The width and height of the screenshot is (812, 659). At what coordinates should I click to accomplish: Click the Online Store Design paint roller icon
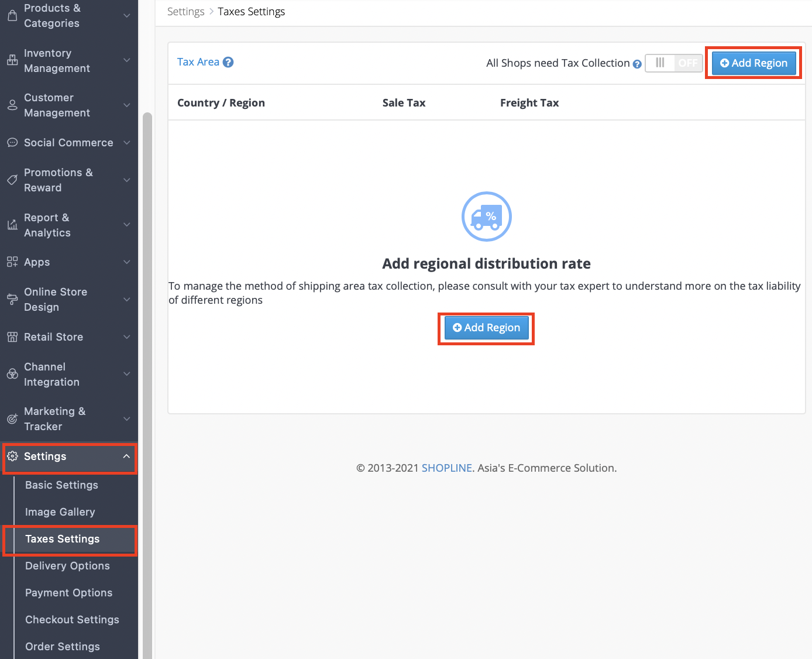(x=12, y=300)
